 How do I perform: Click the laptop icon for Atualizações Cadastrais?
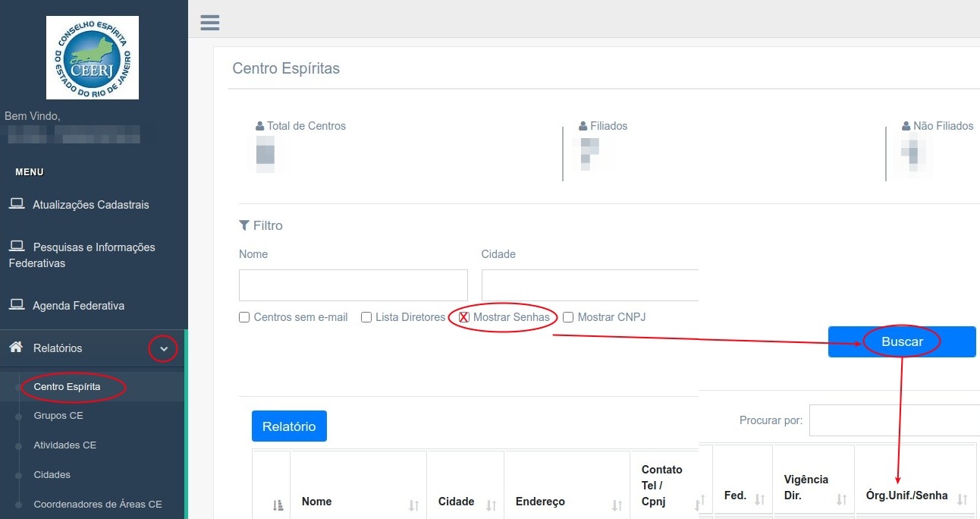click(17, 204)
